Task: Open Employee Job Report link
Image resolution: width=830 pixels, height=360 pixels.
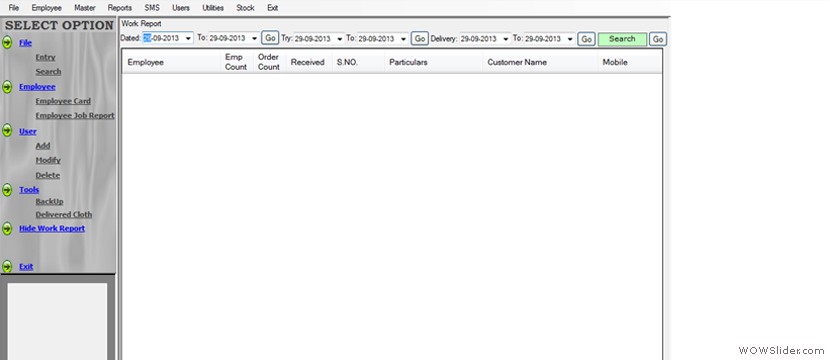Action: tap(75, 115)
